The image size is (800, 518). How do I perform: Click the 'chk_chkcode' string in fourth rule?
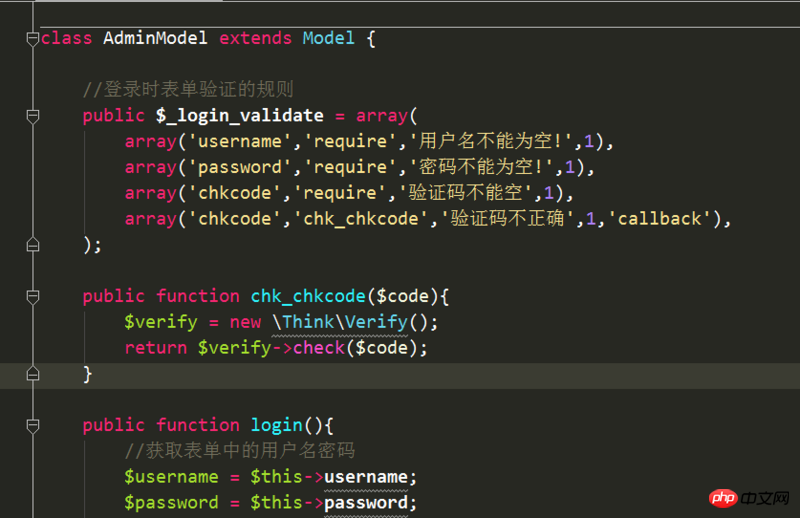[x=361, y=219]
